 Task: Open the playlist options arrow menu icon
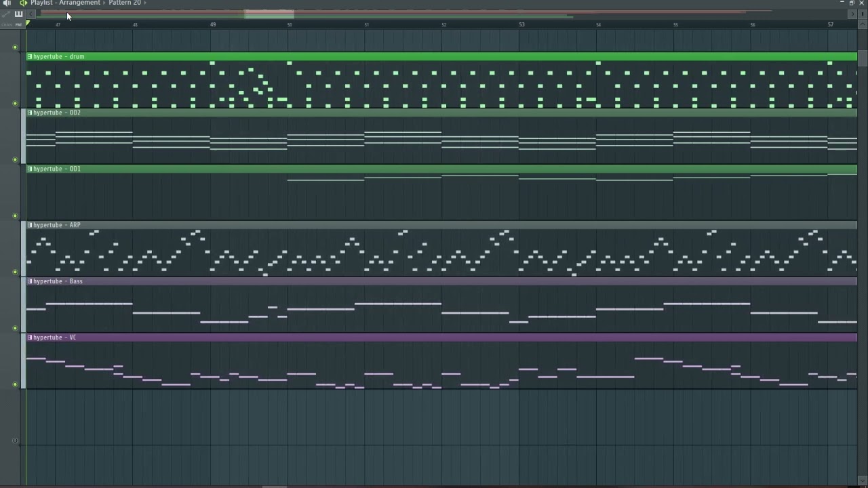click(x=23, y=3)
